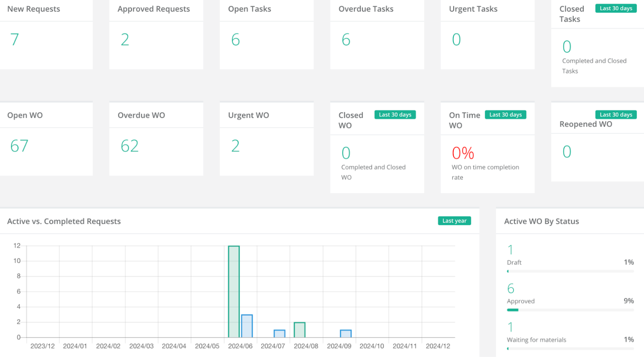The image size is (644, 357).
Task: Open the New Requests KPI card
Action: click(x=46, y=34)
